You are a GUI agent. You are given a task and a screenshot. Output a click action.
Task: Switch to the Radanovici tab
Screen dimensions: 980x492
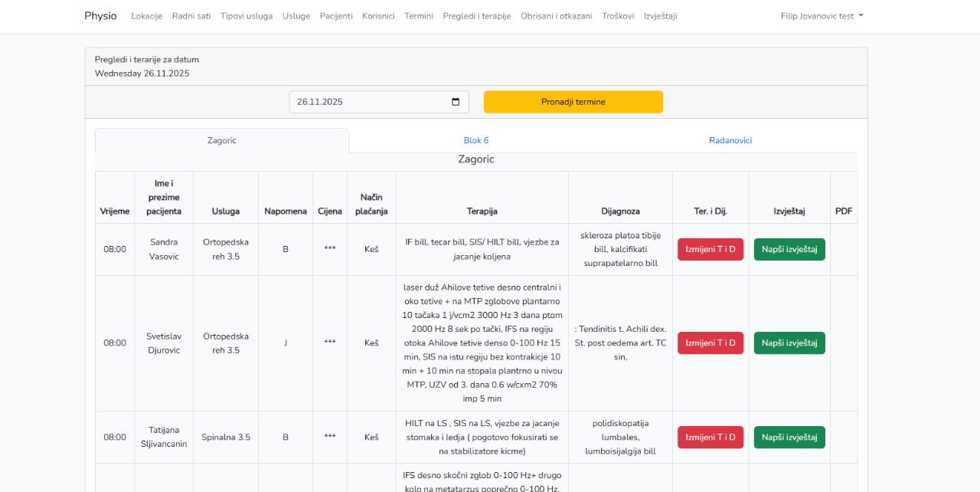tap(730, 141)
